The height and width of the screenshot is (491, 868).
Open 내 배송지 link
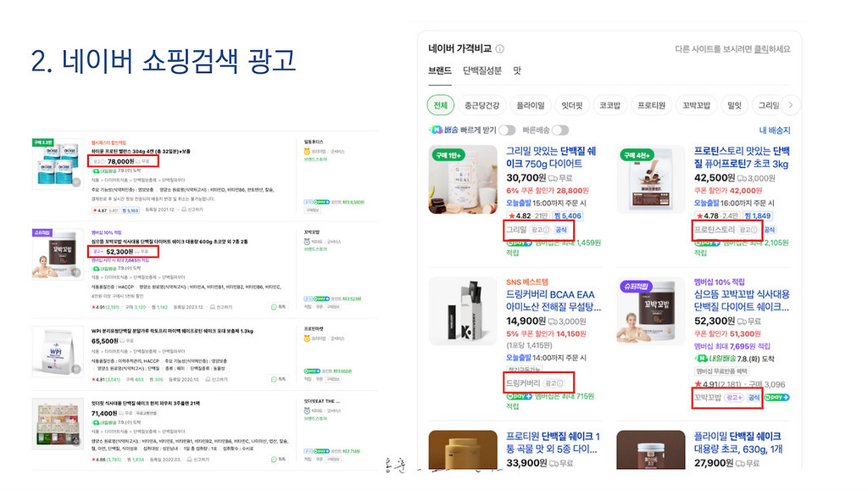775,131
